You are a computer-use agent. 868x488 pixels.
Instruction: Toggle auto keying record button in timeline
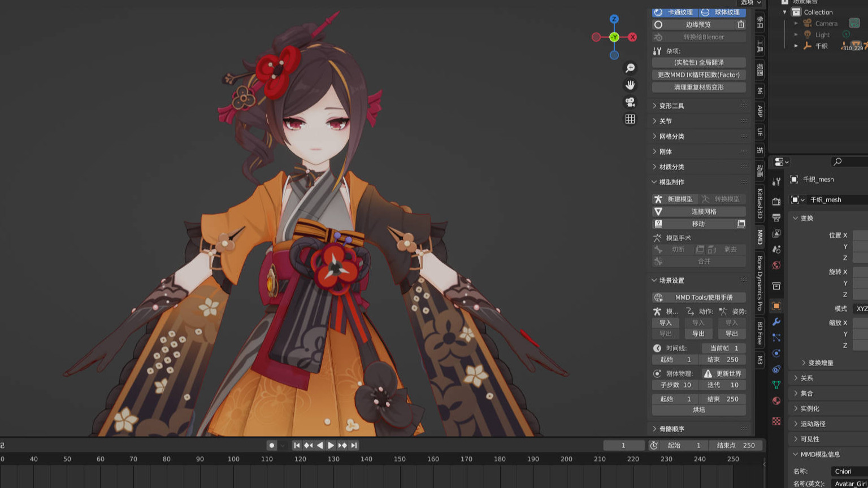(272, 445)
